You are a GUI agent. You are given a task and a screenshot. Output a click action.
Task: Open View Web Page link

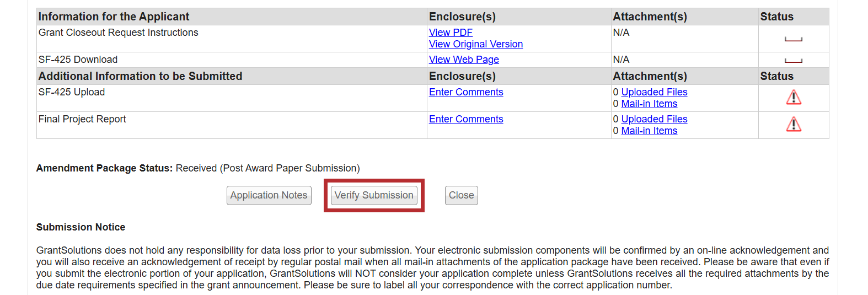[464, 60]
